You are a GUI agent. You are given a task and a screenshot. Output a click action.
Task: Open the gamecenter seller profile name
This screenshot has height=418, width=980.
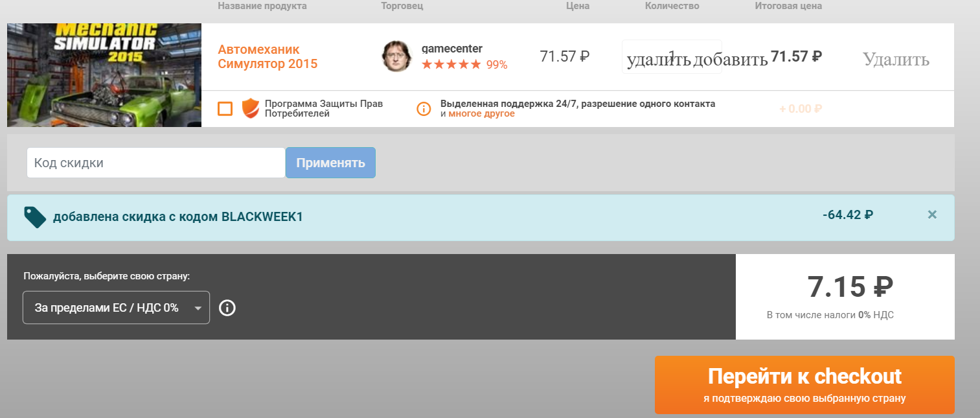451,49
